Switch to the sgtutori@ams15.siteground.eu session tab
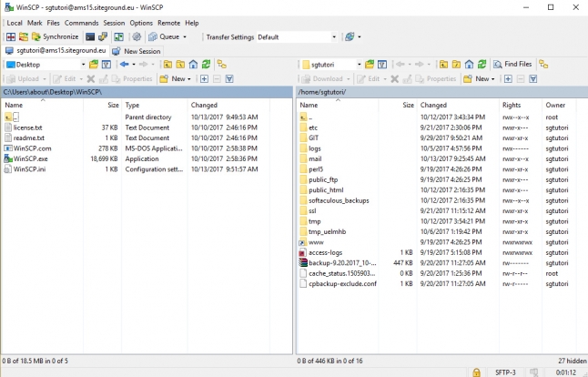The width and height of the screenshot is (588, 377). point(56,51)
